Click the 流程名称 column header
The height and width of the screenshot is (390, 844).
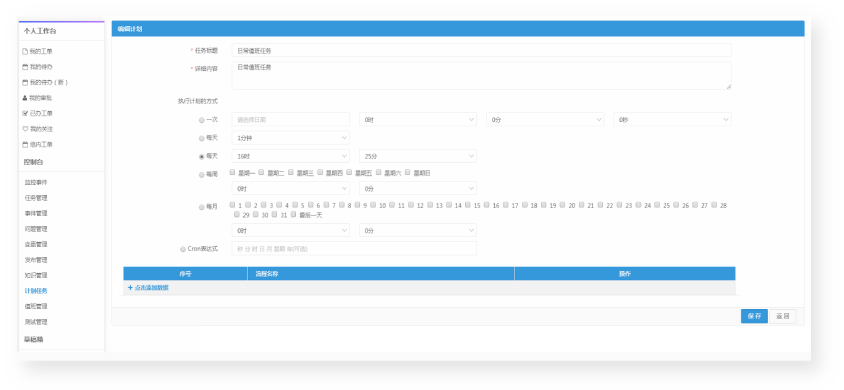pyautogui.click(x=381, y=274)
